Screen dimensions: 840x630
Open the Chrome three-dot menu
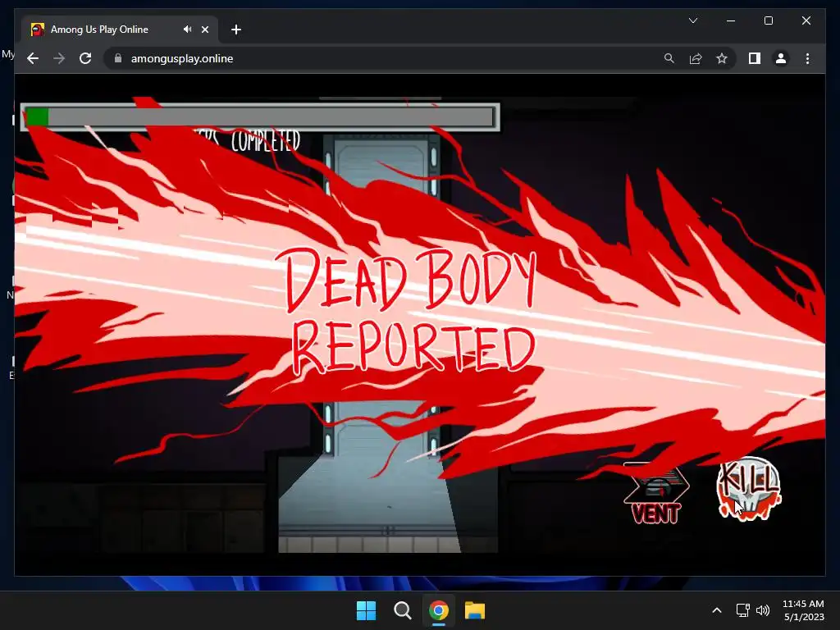807,58
